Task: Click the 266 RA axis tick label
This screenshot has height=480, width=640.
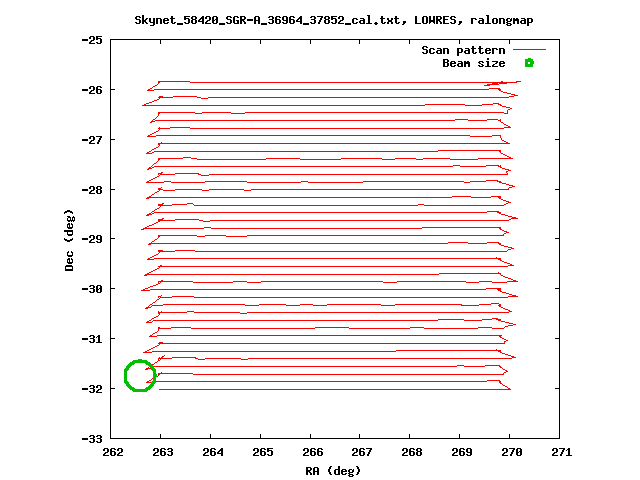Action: click(x=313, y=452)
